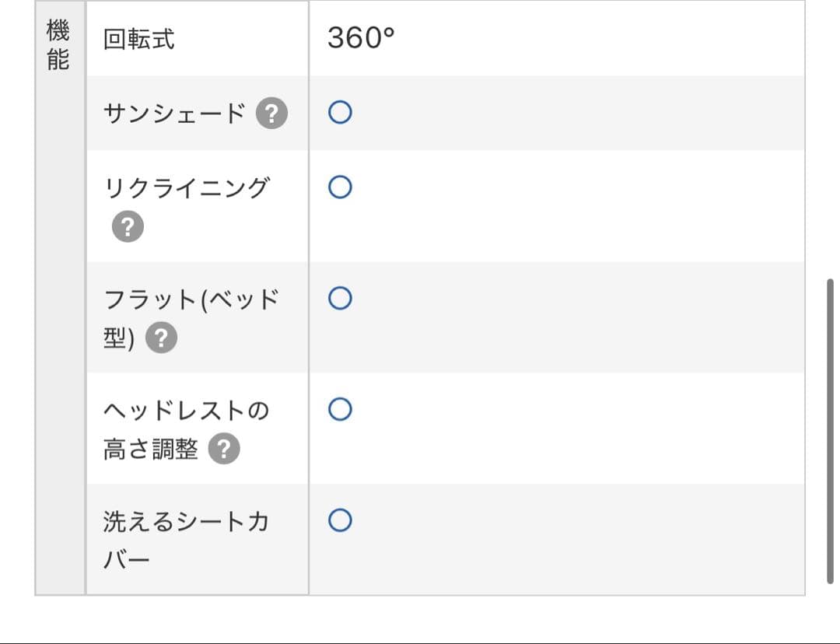Click the 回転式 row label
This screenshot has width=840, height=644.
pyautogui.click(x=139, y=39)
